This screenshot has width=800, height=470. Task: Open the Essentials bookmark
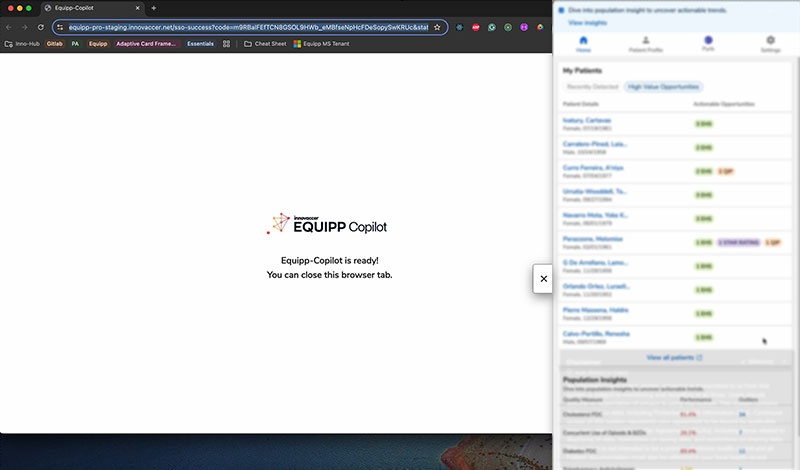pyautogui.click(x=200, y=44)
